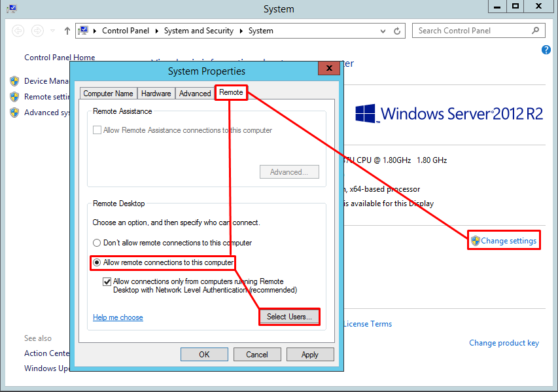Click the Up arrow in the navigation bar
The width and height of the screenshot is (558, 392).
pyautogui.click(x=67, y=30)
